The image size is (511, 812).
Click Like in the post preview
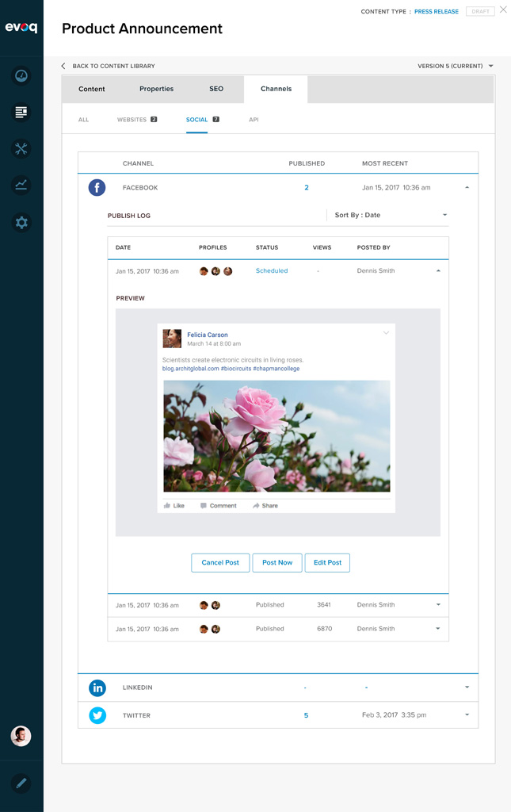click(174, 505)
